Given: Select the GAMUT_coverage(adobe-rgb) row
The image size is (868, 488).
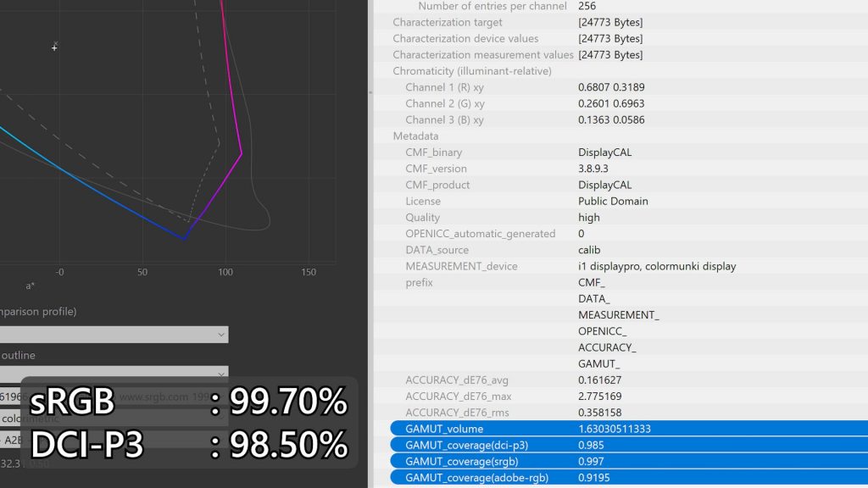Looking at the screenshot, I should 629,478.
